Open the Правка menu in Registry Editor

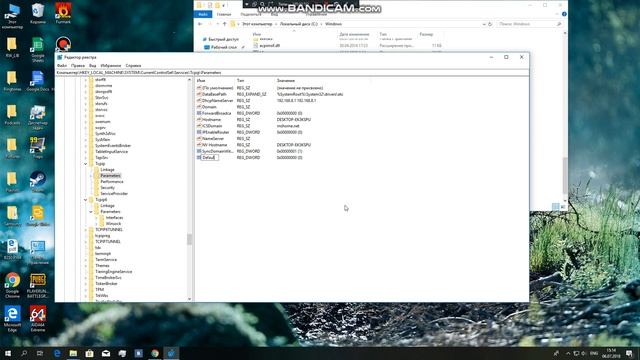[78, 65]
